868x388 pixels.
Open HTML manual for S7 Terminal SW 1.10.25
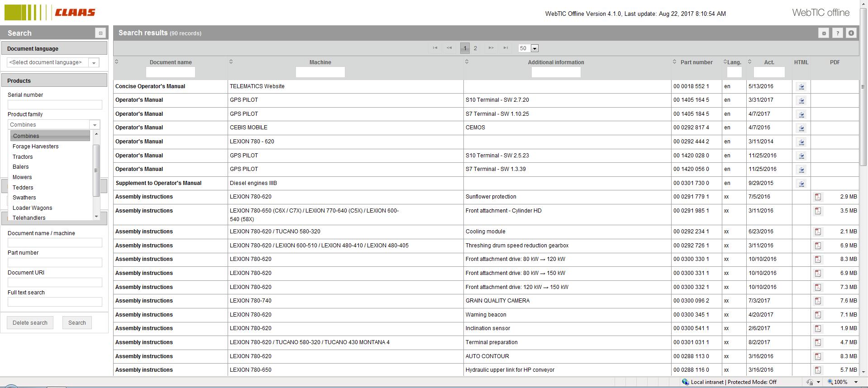[801, 114]
